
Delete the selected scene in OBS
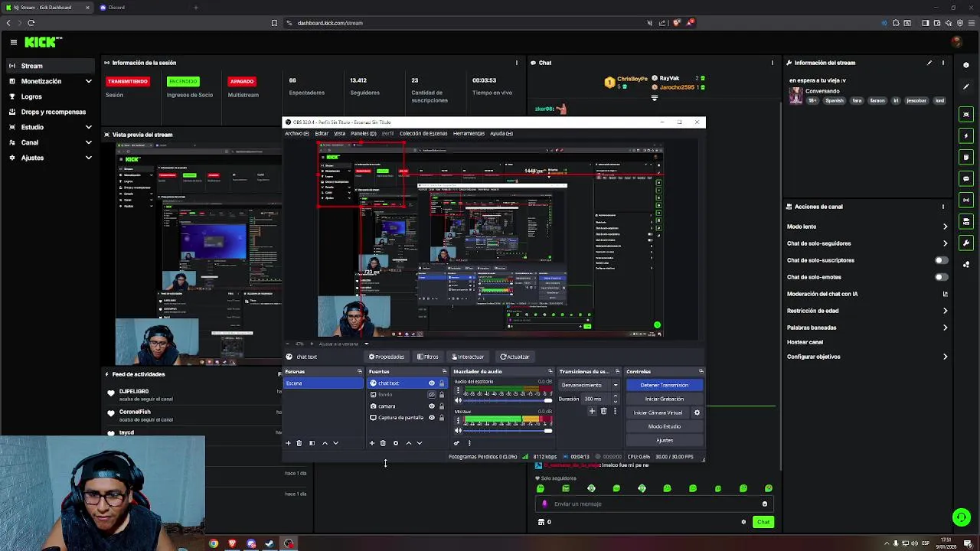pos(299,443)
